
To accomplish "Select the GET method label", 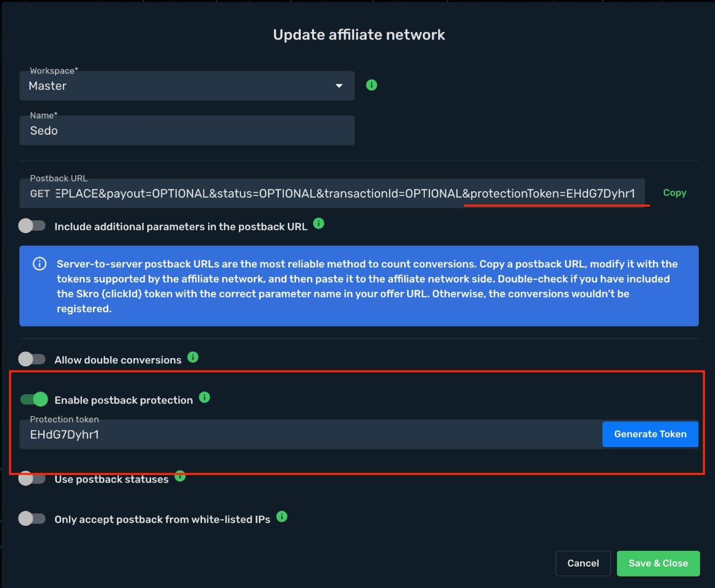I will 40,194.
